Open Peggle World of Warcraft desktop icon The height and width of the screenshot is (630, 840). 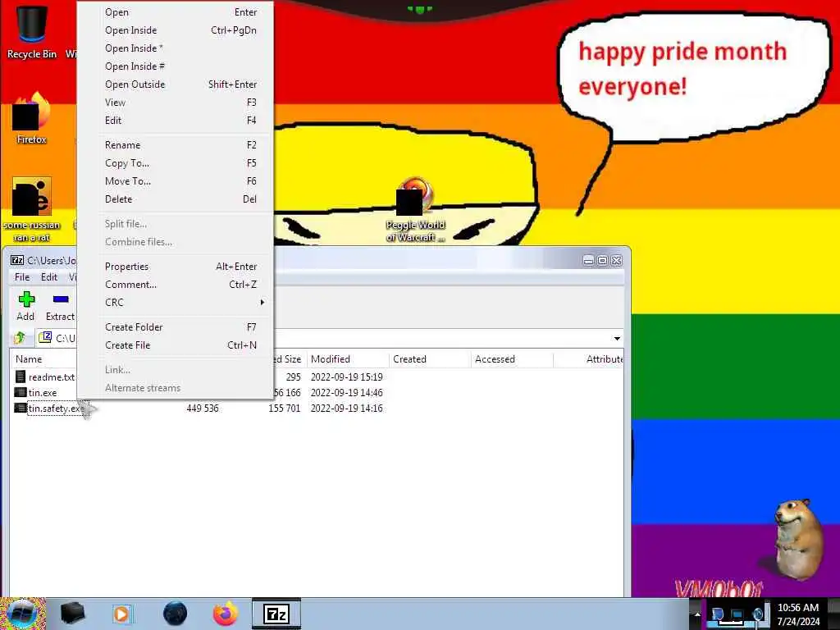click(x=415, y=210)
